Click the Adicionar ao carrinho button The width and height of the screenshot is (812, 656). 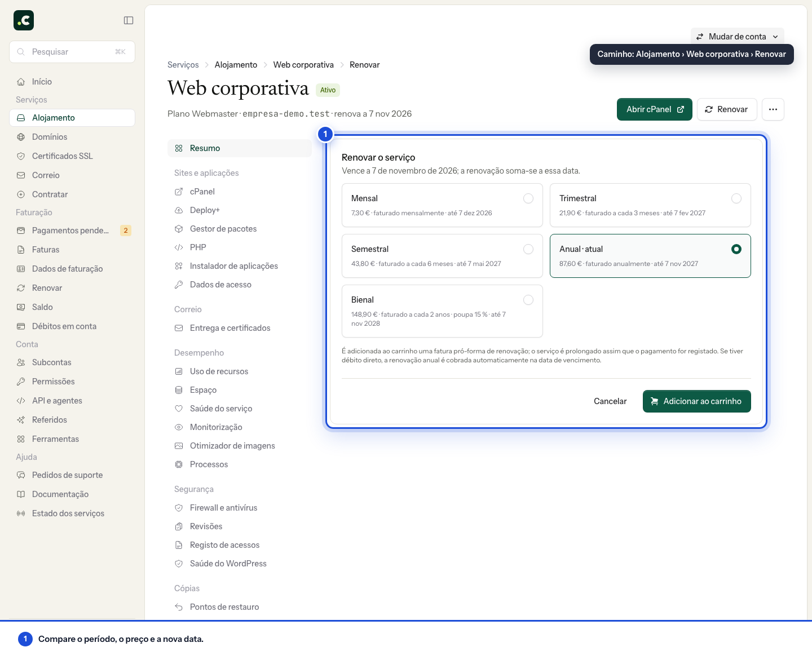(697, 401)
